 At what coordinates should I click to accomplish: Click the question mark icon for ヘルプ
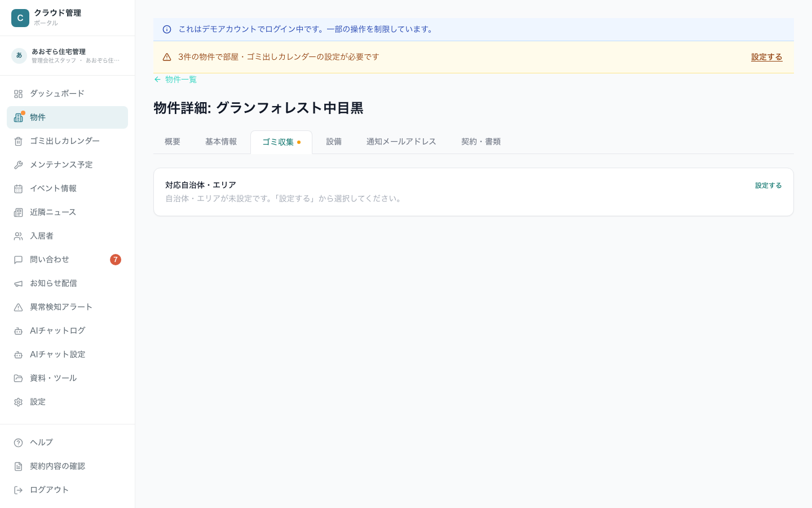18,443
